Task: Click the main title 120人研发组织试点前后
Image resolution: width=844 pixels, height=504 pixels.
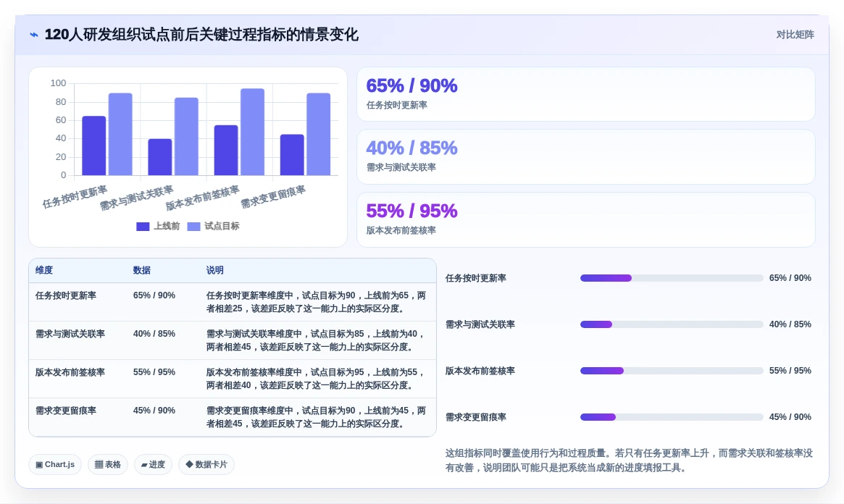Action: [x=201, y=35]
